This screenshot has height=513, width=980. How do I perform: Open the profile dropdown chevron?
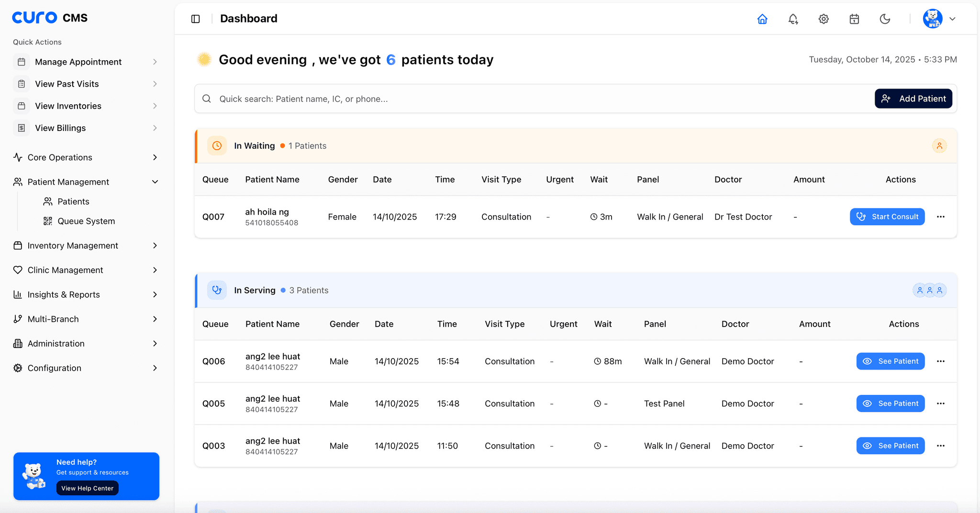pos(952,19)
